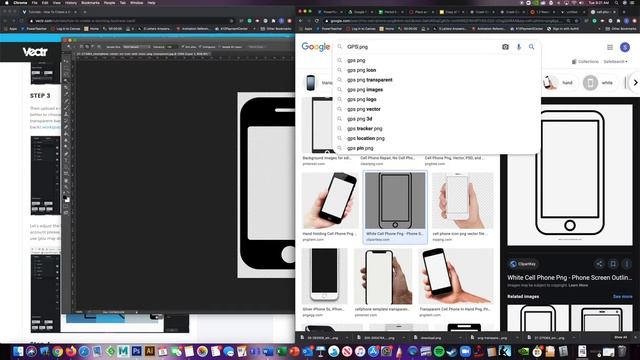This screenshot has width=640, height=360.
Task: Open Zoom from the Dock
Action: (x=465, y=351)
